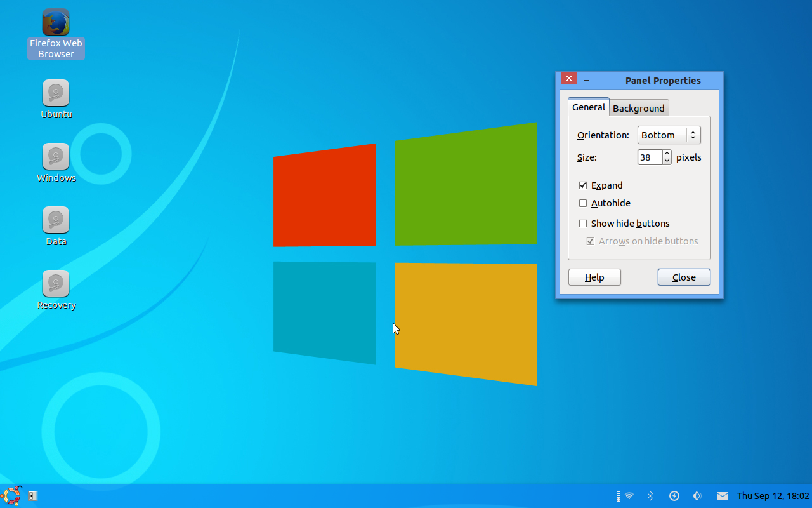
Task: Open the sound volume indicator
Action: click(697, 496)
